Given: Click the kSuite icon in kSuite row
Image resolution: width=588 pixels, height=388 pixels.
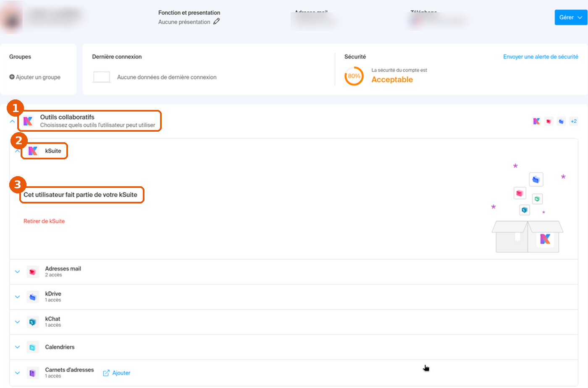Looking at the screenshot, I should [x=33, y=151].
